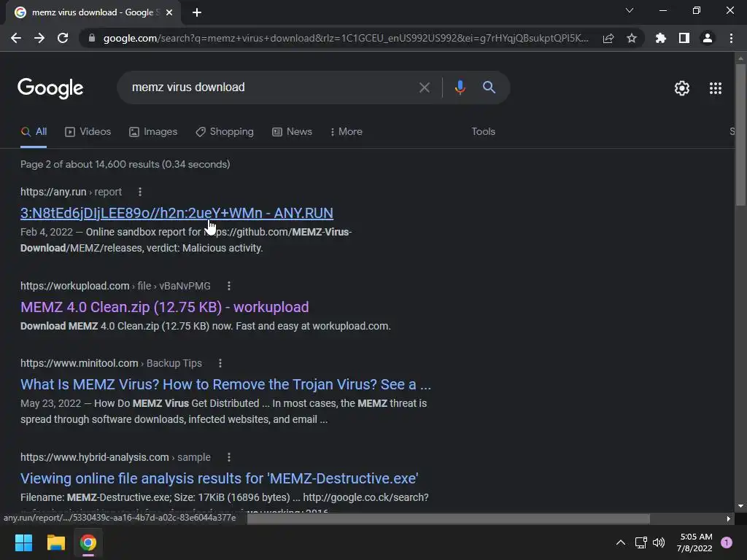The width and height of the screenshot is (747, 560).
Task: Click the https://workupload.com file breadcrumb
Action: click(x=115, y=286)
